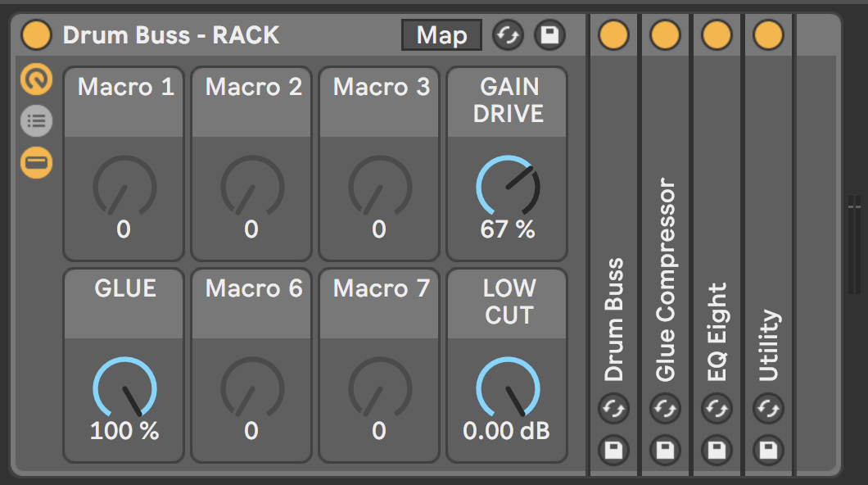Show or hide the Macro controls
Screen dimensions: 868x485
[37, 79]
